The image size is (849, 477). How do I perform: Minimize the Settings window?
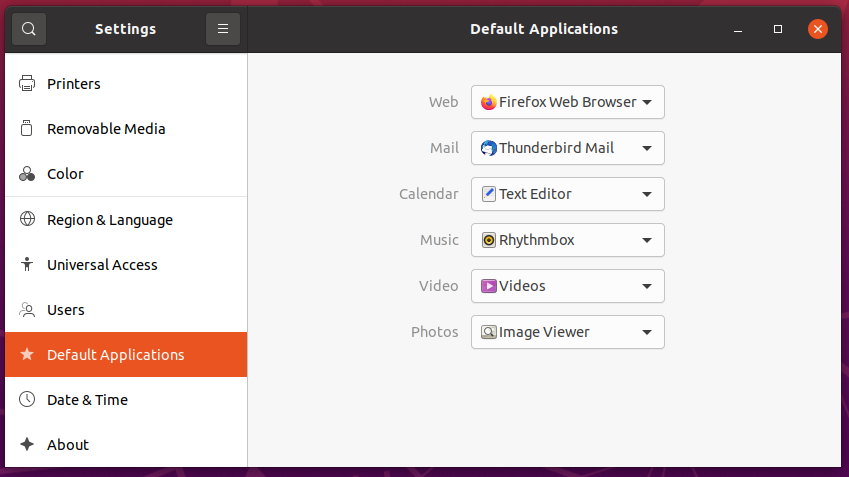pos(737,29)
